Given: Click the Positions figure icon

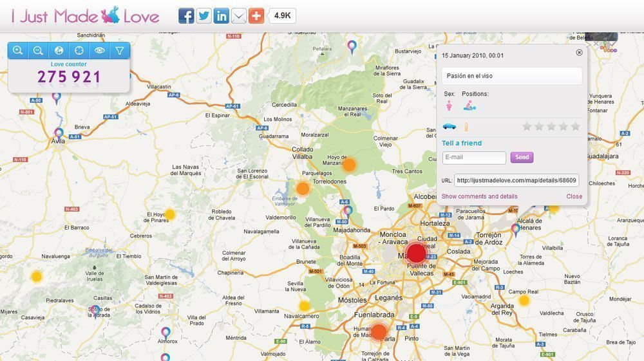Looking at the screenshot, I should point(469,106).
